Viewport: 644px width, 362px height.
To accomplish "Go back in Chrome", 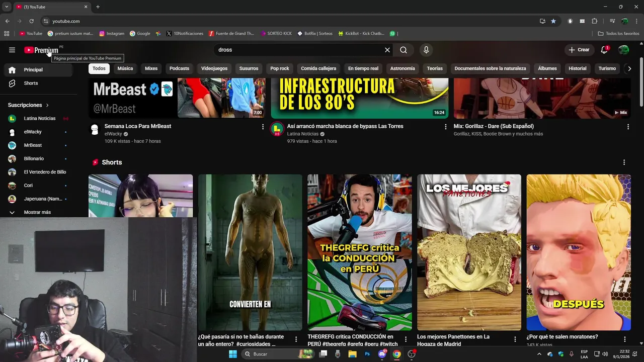I will point(7,21).
